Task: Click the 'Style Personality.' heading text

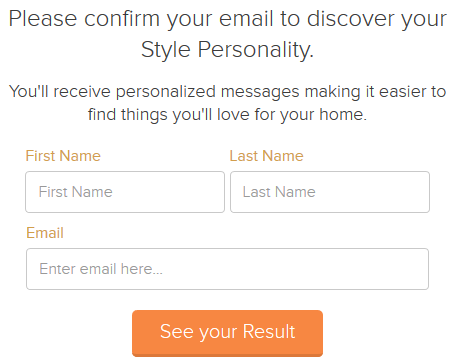Action: 227,50
